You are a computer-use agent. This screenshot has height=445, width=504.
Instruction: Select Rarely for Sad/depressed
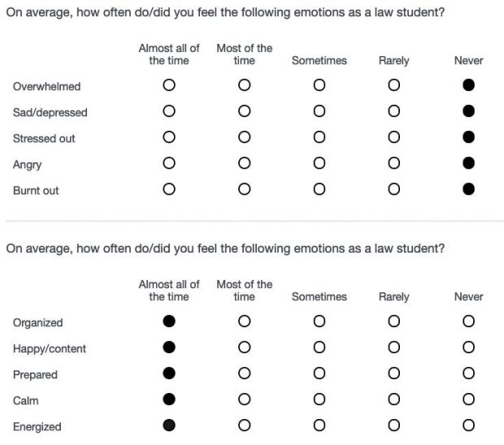[x=393, y=111]
